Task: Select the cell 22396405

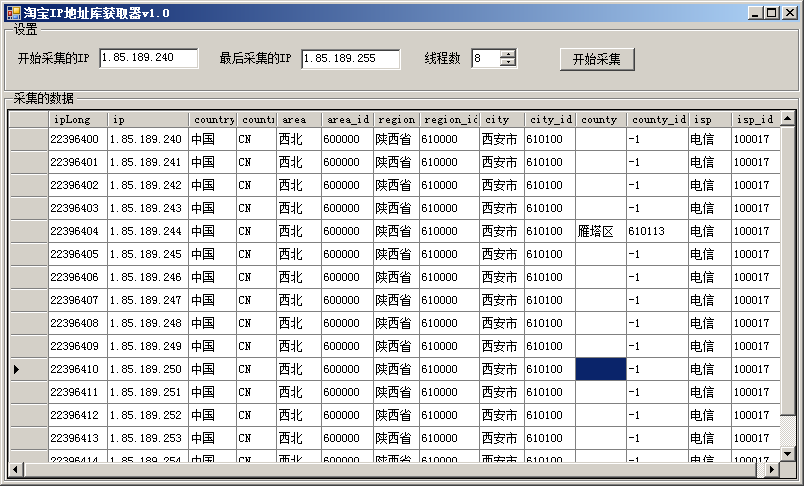Action: click(x=78, y=254)
